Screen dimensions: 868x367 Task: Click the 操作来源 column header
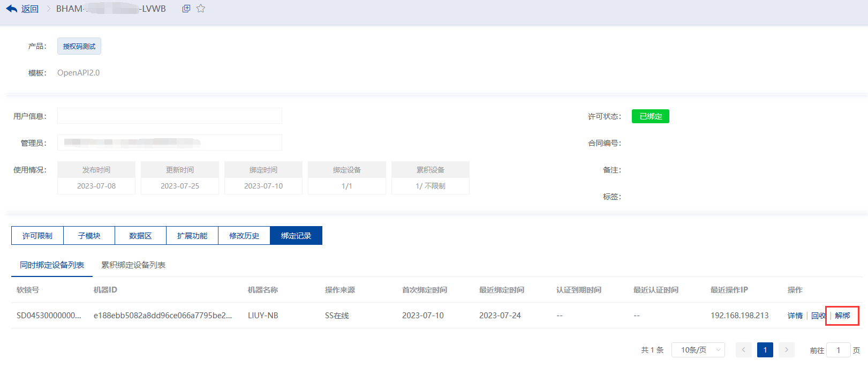[340, 290]
